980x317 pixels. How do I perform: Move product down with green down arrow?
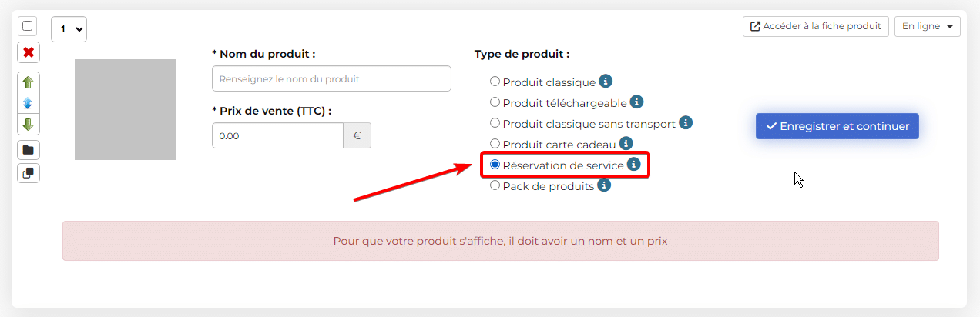[x=29, y=124]
